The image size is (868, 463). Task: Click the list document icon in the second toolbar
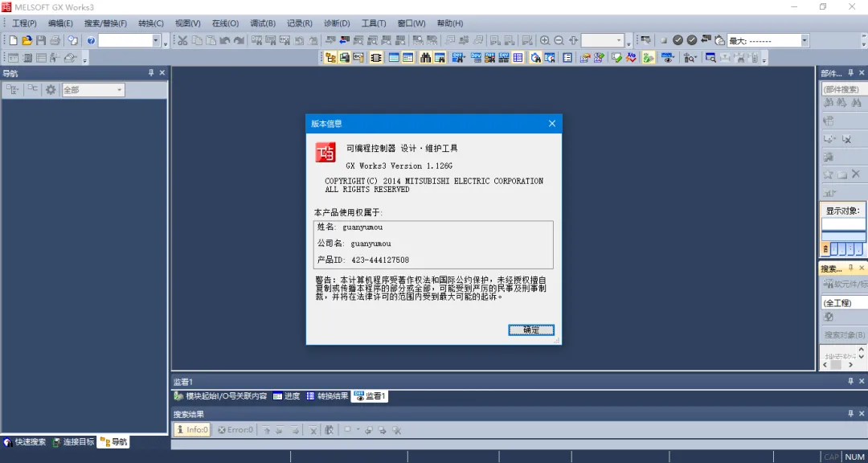pyautogui.click(x=567, y=57)
